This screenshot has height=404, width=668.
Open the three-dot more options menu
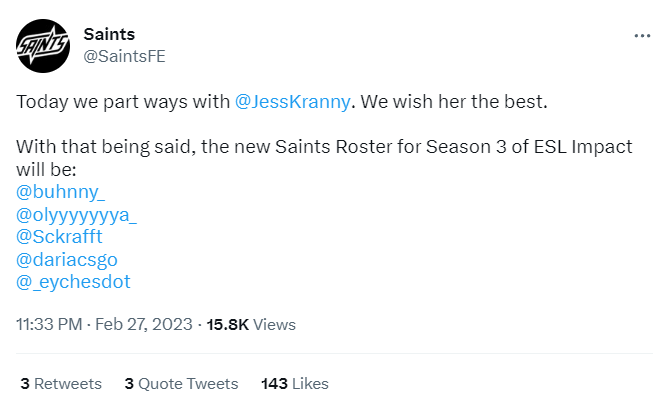(x=642, y=34)
